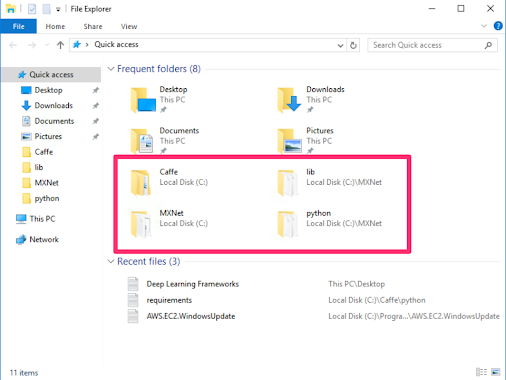Open the Quick Access Toolbar customize dropdown
This screenshot has height=380, width=506.
pyautogui.click(x=58, y=9)
